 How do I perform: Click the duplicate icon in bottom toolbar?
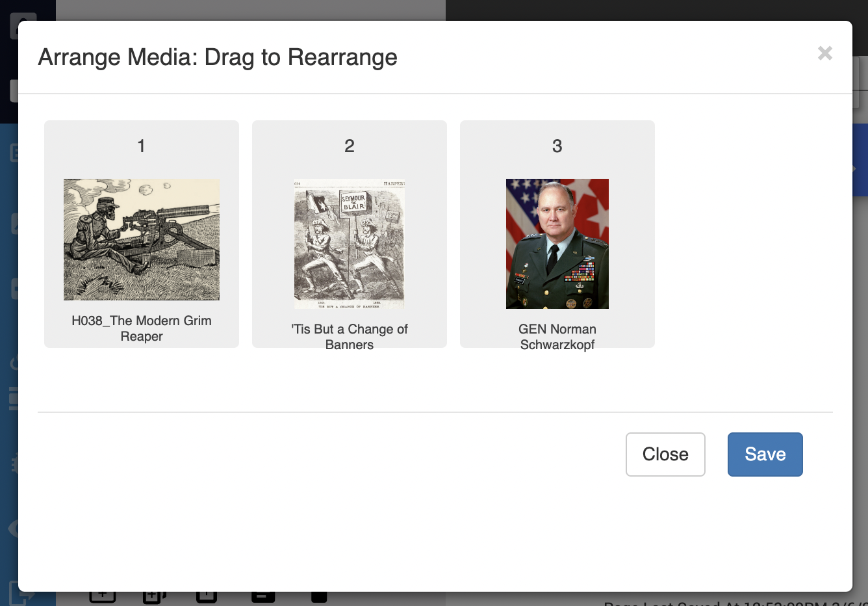(154, 596)
